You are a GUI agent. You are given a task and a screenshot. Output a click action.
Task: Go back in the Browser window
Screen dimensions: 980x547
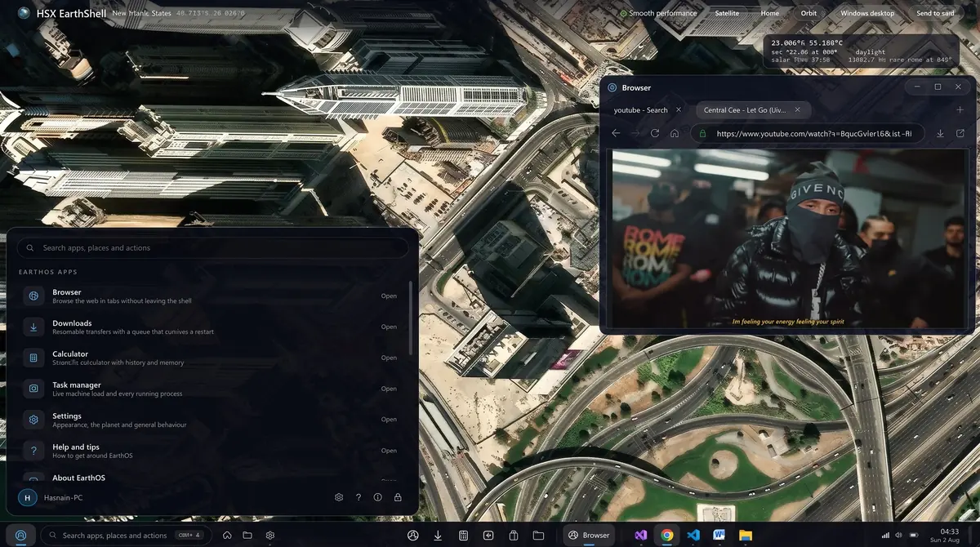pos(616,133)
